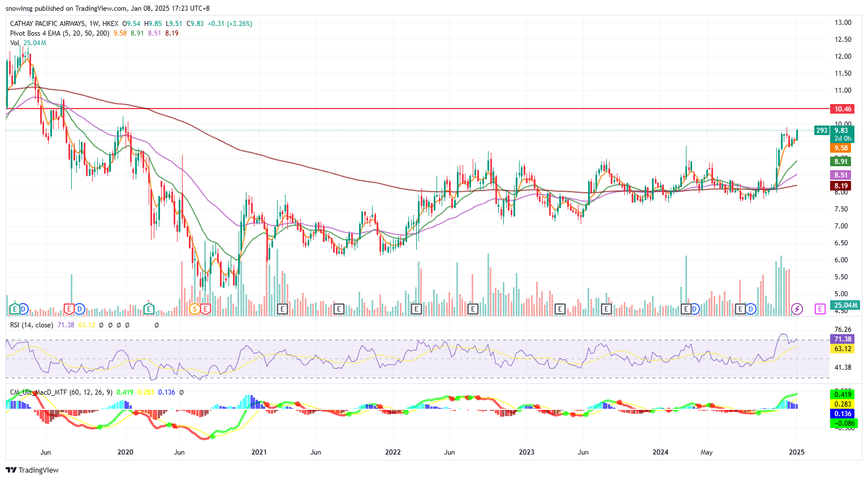Click the red E marker paired with a D marker

point(69,309)
